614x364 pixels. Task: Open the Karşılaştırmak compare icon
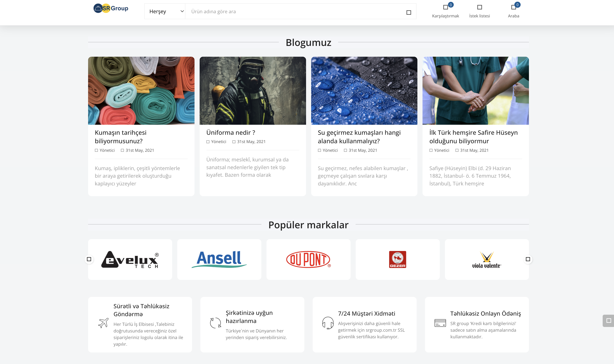click(x=446, y=7)
